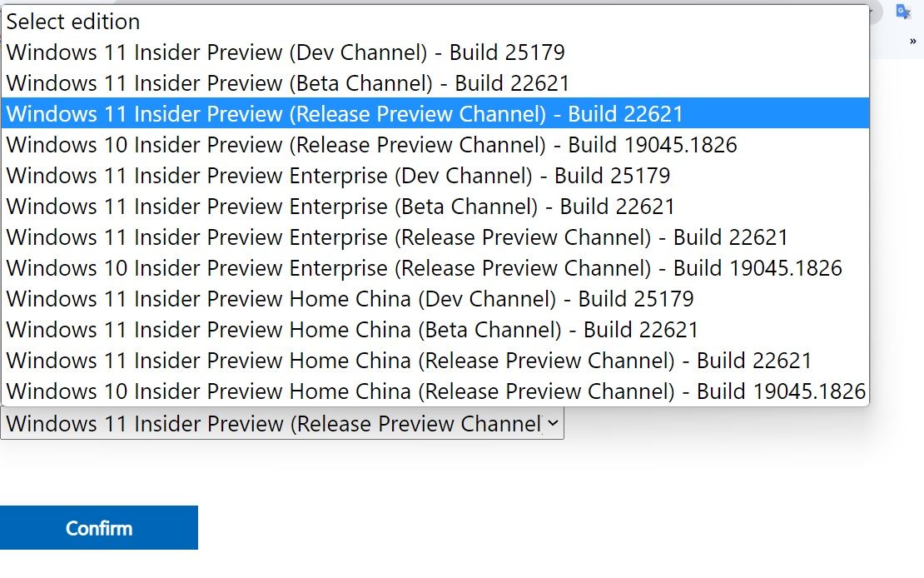This screenshot has width=924, height=578.
Task: Click the edition select box showing Release Preview Channel
Action: [x=273, y=424]
